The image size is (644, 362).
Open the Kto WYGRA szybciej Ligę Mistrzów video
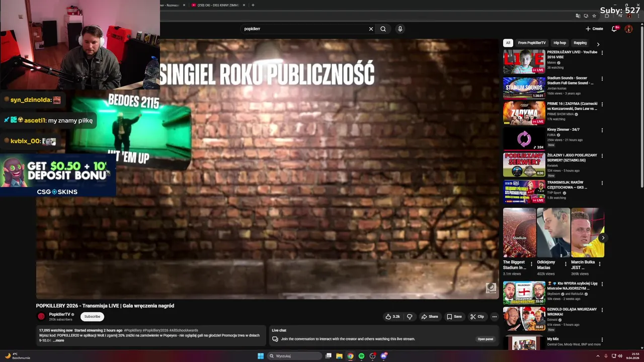pos(524,293)
